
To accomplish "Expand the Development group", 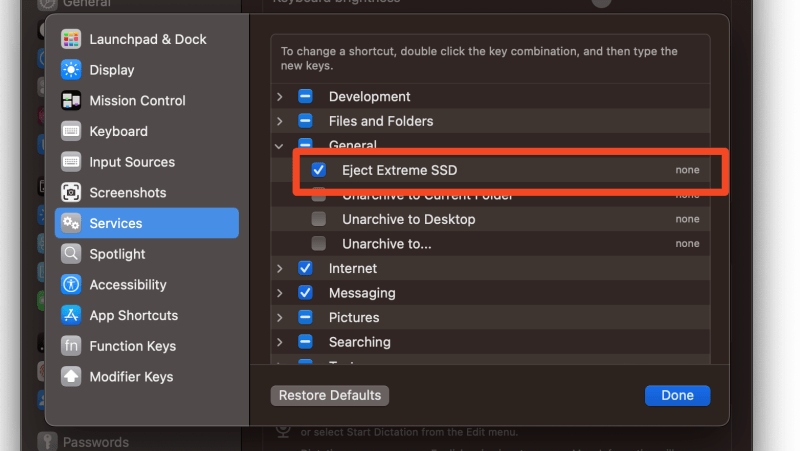I will [280, 96].
